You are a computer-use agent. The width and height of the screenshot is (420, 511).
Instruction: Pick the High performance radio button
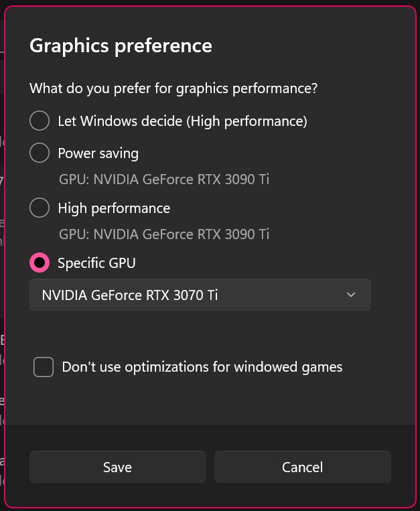pos(40,208)
